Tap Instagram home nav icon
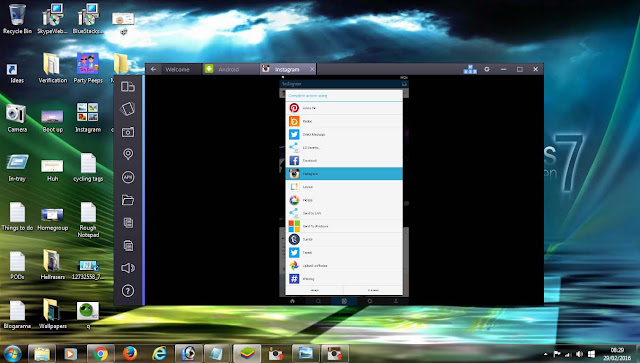This screenshot has width=640, height=363. 292,301
